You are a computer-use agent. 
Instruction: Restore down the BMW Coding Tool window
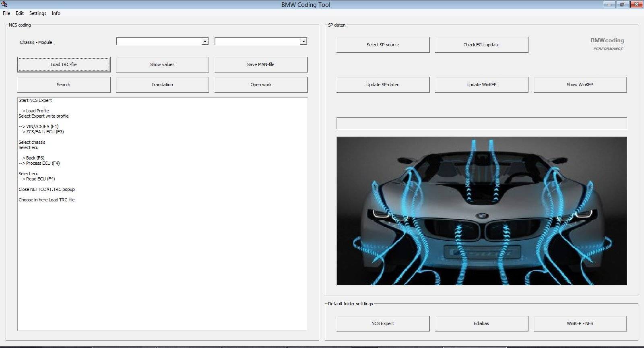[x=623, y=4]
